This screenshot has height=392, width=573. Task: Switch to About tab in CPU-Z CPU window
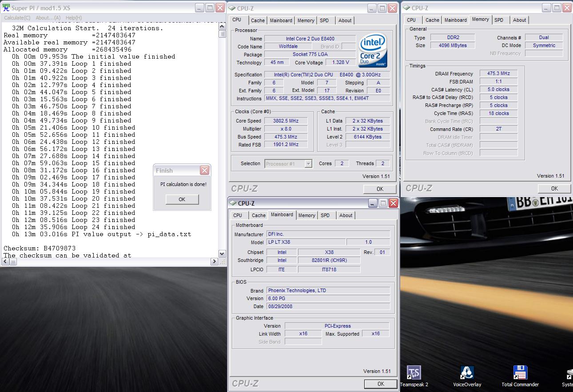pyautogui.click(x=345, y=20)
